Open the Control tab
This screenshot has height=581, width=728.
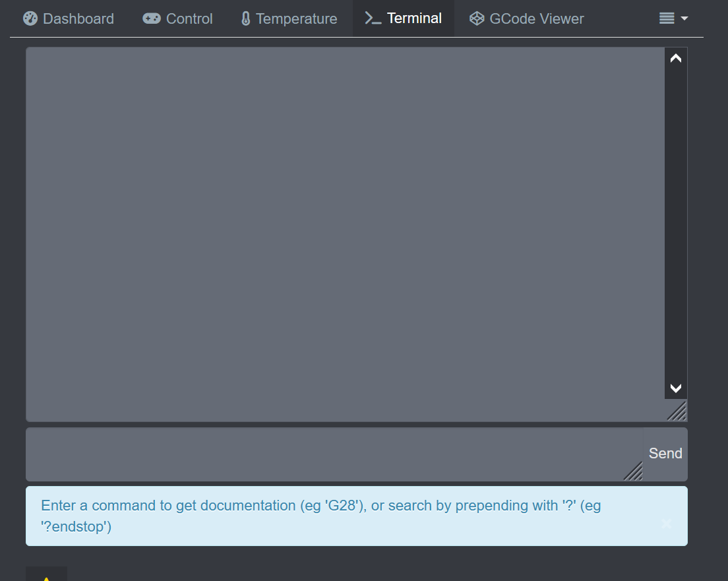point(177,18)
